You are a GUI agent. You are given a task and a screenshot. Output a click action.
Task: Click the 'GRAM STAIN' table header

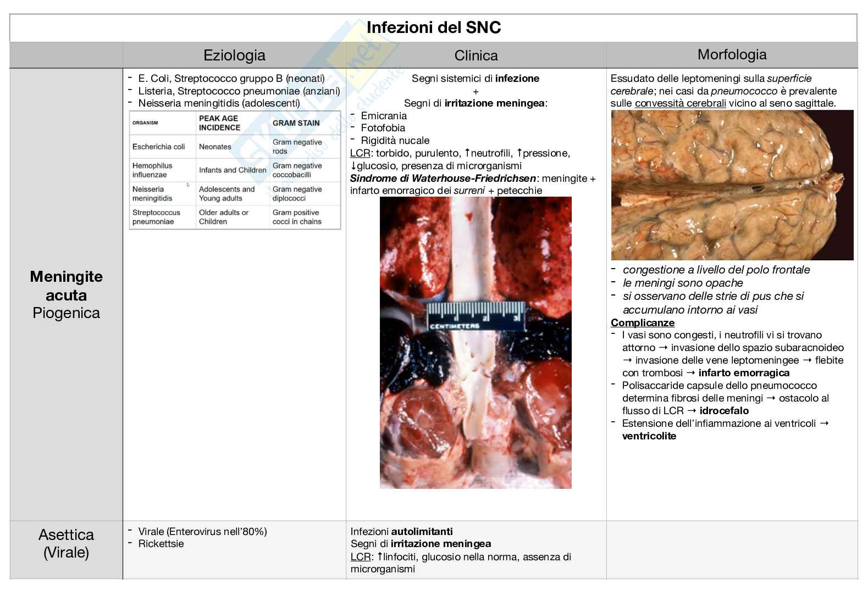(296, 123)
